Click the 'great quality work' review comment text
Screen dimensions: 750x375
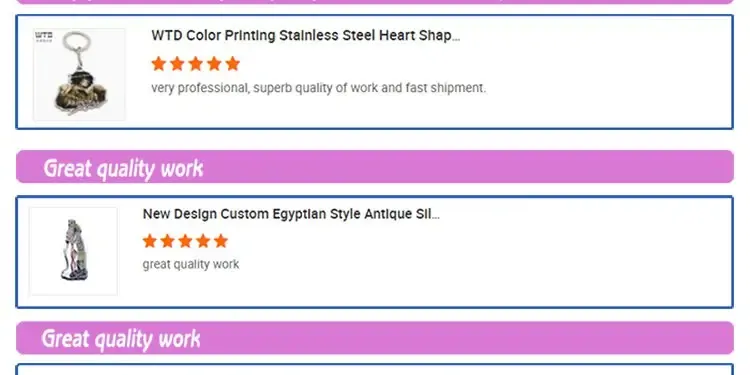point(191,265)
